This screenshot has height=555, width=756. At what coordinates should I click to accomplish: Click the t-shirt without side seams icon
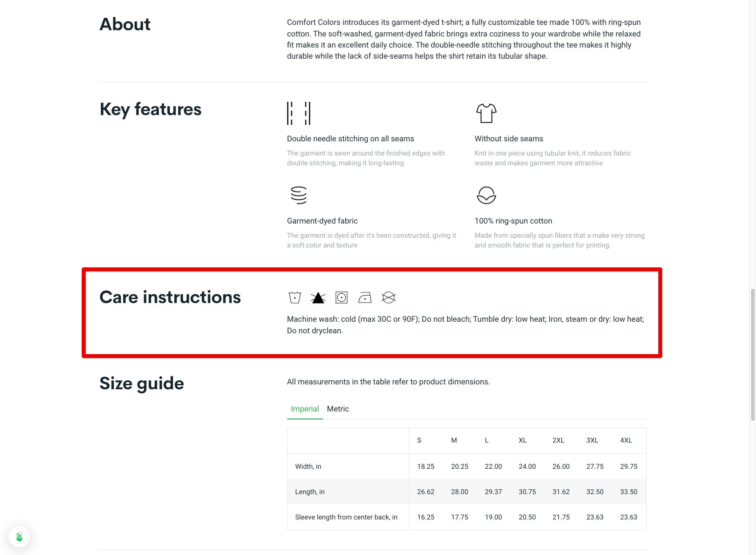(x=486, y=113)
